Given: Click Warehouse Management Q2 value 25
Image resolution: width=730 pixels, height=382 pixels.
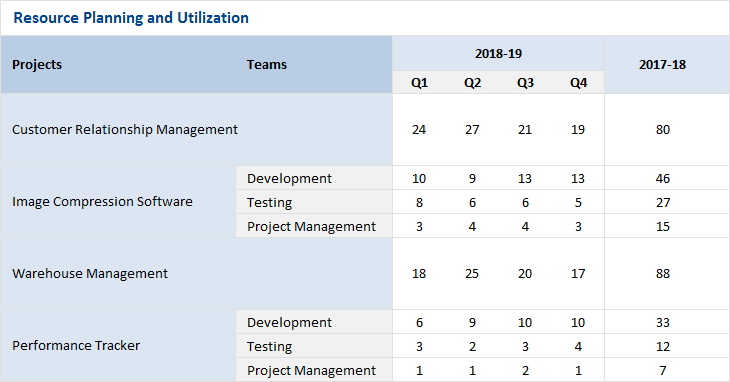Looking at the screenshot, I should pyautogui.click(x=472, y=274).
